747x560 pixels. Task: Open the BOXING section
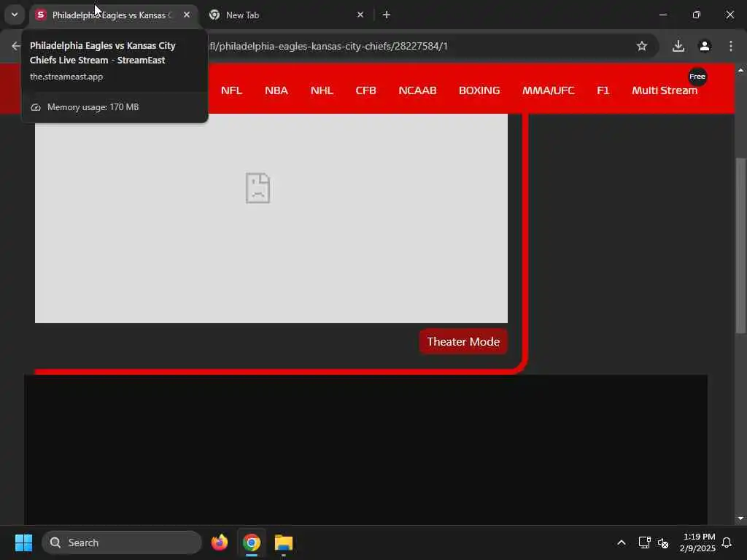point(479,90)
